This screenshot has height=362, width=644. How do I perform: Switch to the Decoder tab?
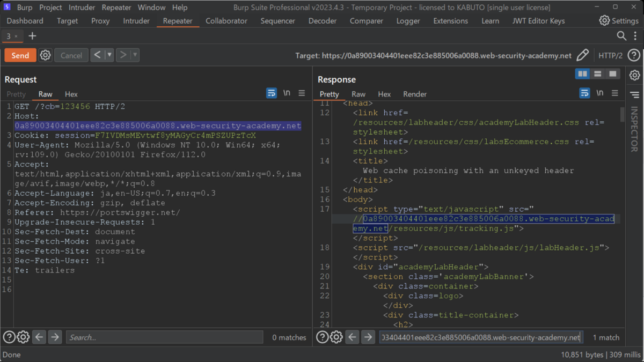coord(323,20)
